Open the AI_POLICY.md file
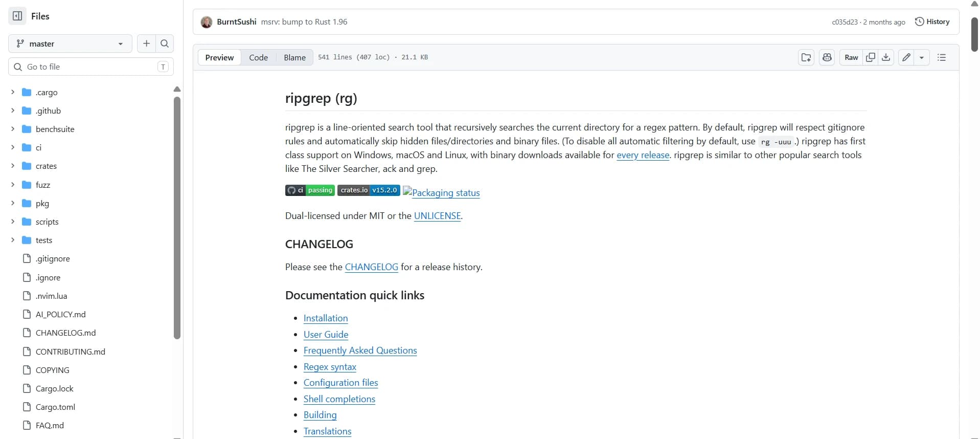Image resolution: width=980 pixels, height=439 pixels. point(60,314)
